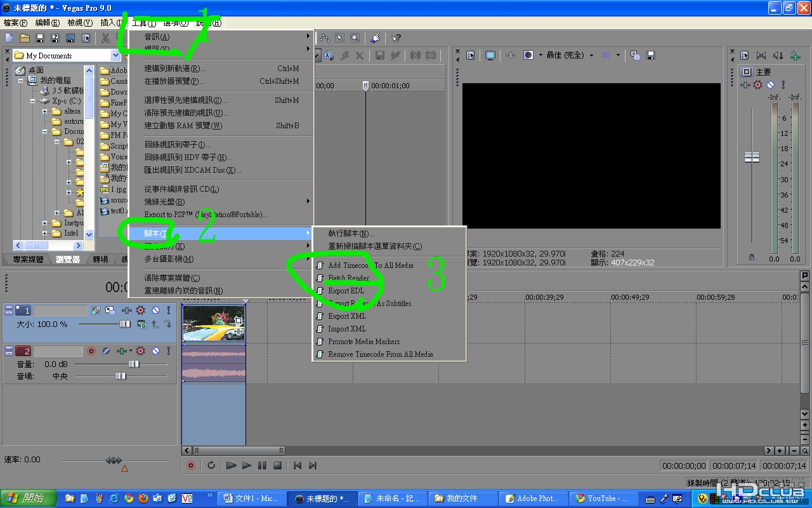This screenshot has height=508, width=812.
Task: Toggle Loop Playback button
Action: 211,465
